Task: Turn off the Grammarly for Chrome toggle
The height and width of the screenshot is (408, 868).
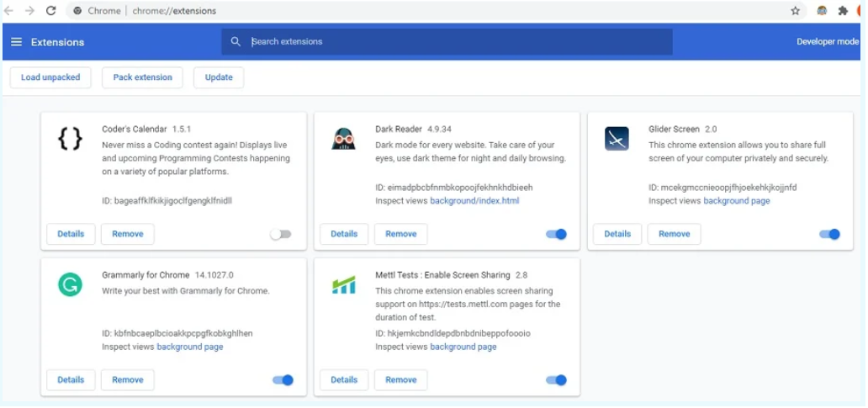Action: (283, 380)
